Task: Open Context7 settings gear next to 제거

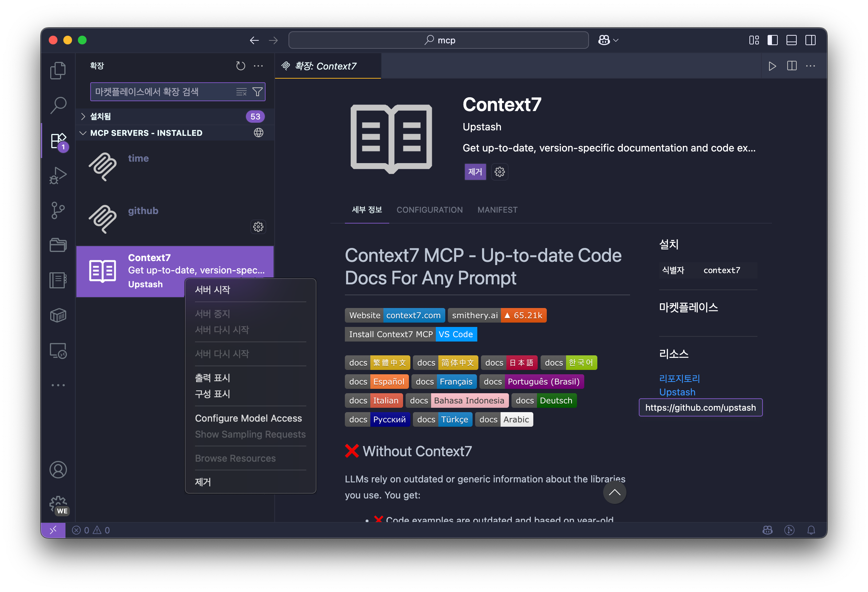Action: click(499, 172)
